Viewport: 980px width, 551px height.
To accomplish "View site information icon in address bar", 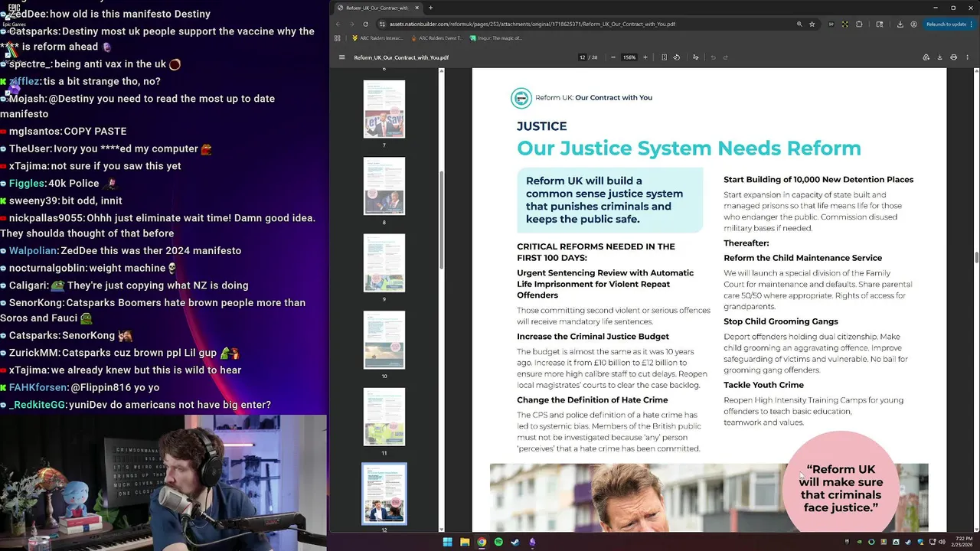I will pyautogui.click(x=381, y=24).
